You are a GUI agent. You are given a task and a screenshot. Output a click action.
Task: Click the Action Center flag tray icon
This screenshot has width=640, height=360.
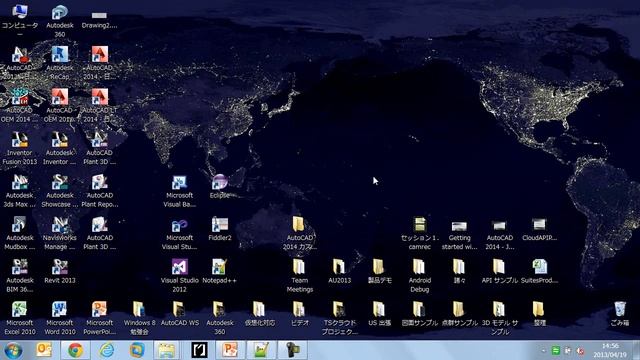click(567, 351)
